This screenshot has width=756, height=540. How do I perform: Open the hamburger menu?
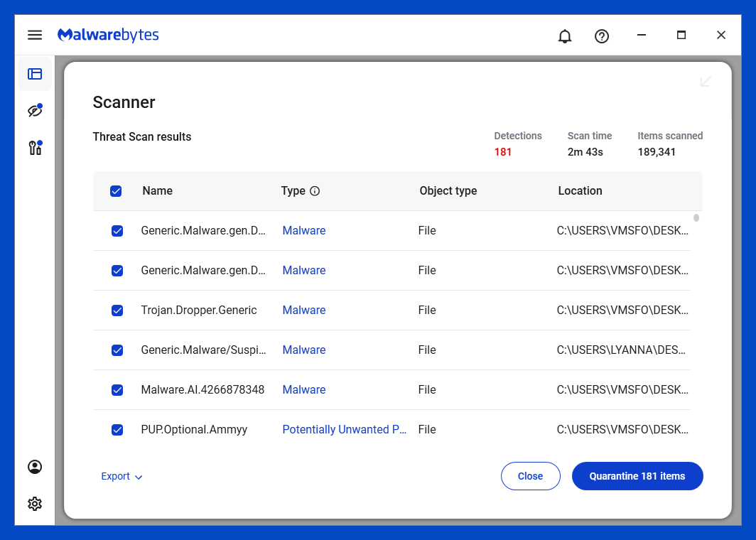coord(35,35)
